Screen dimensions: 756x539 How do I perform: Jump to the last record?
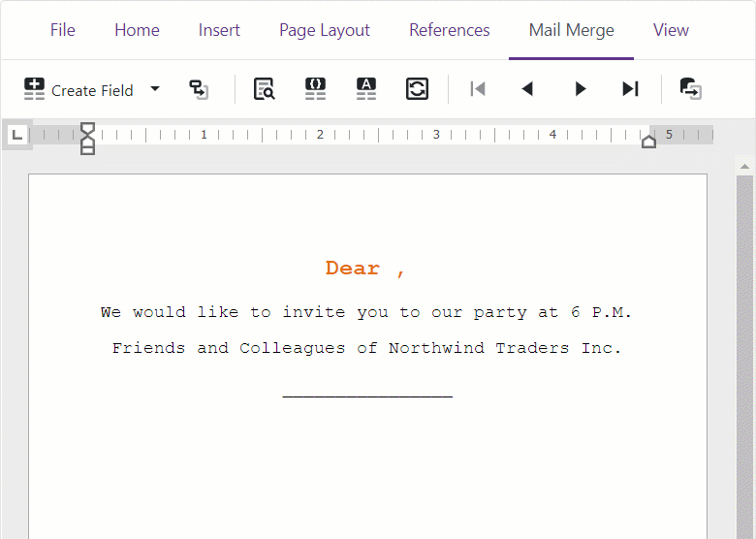pos(631,89)
